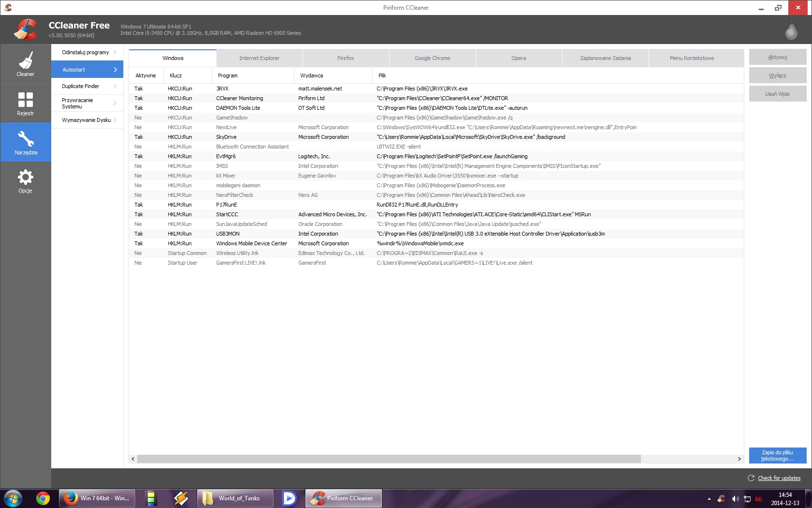This screenshot has width=812, height=508.
Task: Select the Bluetooth Connection Assistant entry
Action: 436,147
